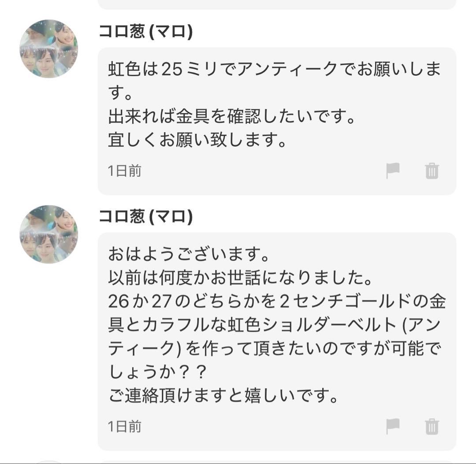Select the line 出来れば金具を確認したいです
This screenshot has width=476, height=464.
point(232,116)
